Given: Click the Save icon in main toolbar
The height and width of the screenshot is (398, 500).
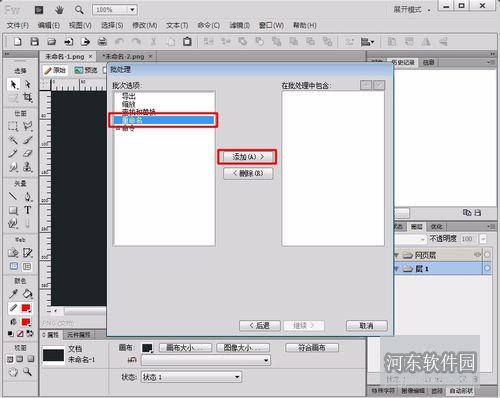Looking at the screenshot, I should (x=35, y=42).
